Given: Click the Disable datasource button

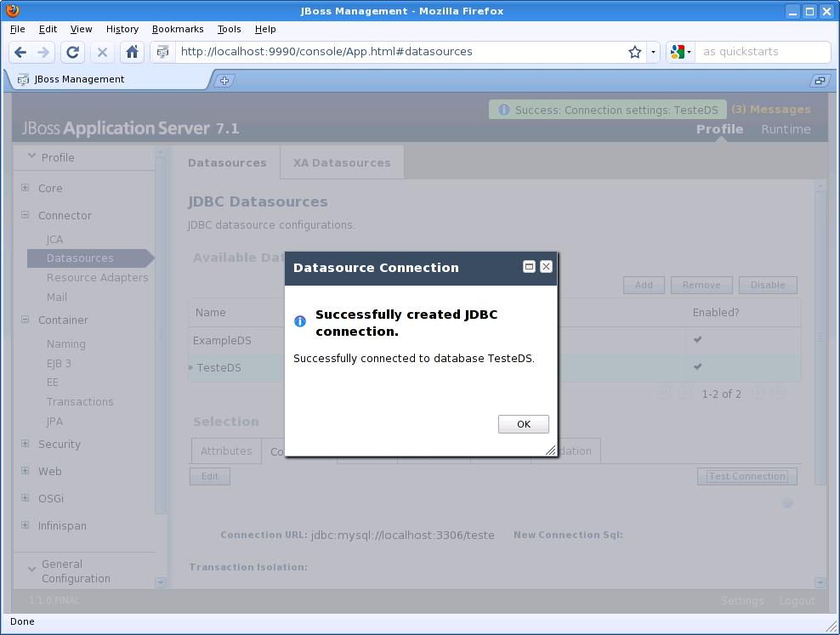Looking at the screenshot, I should 768,285.
